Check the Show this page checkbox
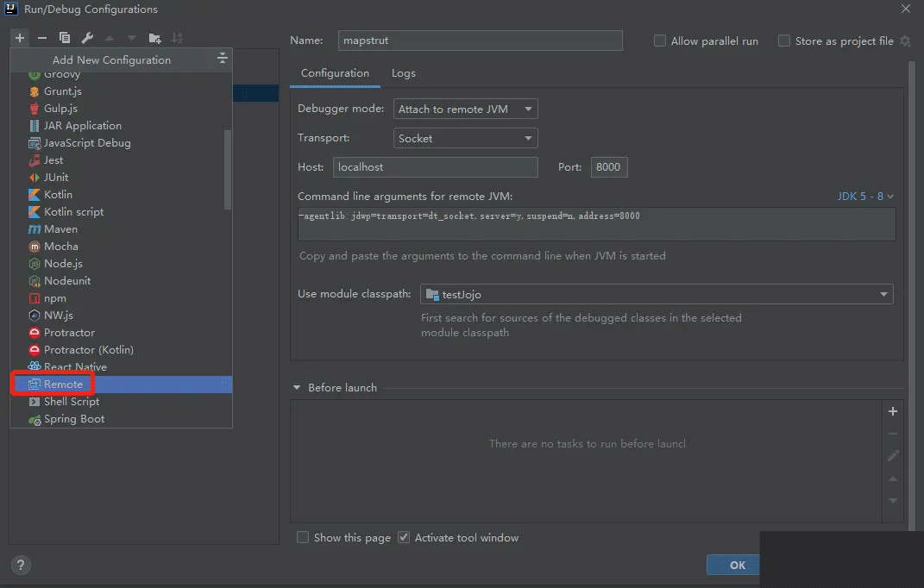 click(x=302, y=537)
